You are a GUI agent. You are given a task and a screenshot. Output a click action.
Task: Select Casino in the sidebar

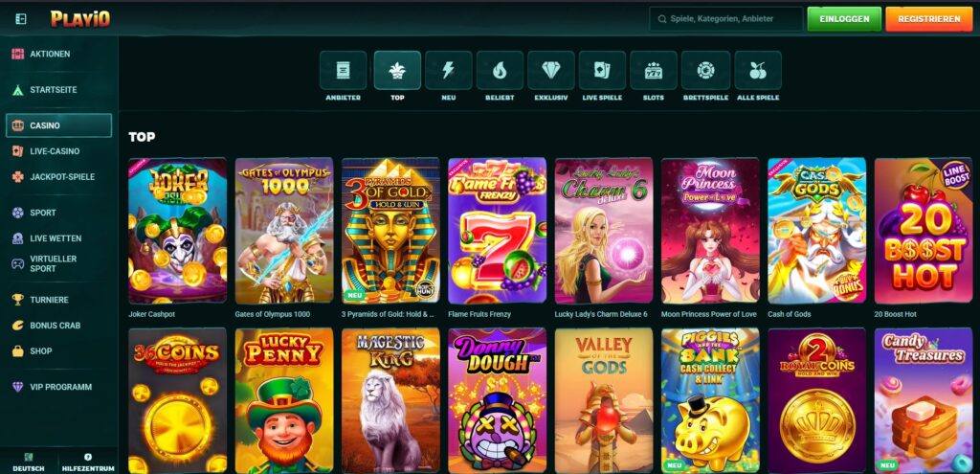tap(58, 125)
